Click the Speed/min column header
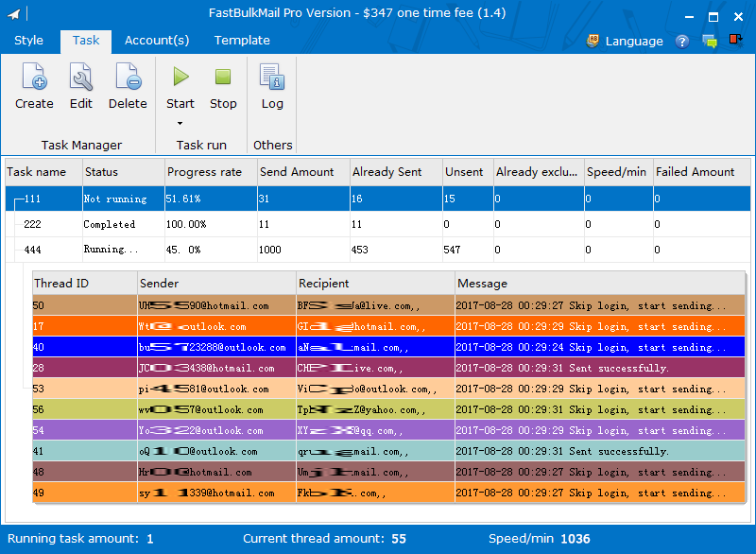Viewport: 756px width, 554px height. tap(619, 172)
